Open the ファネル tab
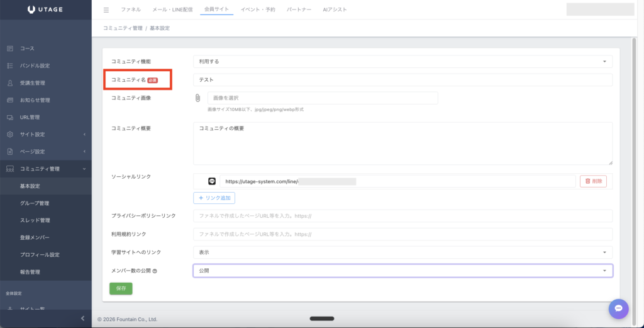The height and width of the screenshot is (328, 644). click(131, 9)
